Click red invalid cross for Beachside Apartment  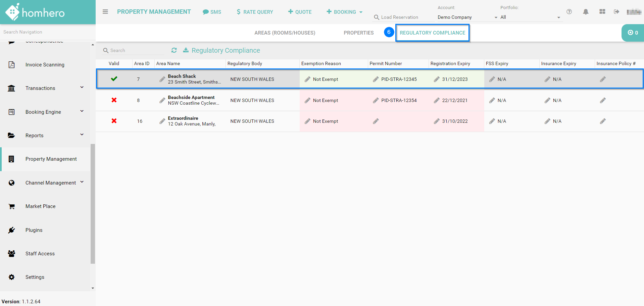(x=114, y=100)
